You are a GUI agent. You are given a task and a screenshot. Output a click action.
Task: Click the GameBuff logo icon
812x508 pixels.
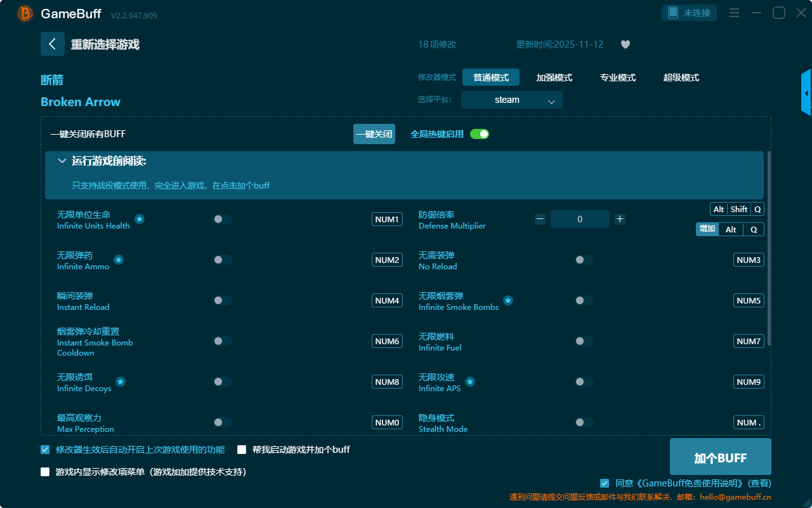click(x=25, y=13)
